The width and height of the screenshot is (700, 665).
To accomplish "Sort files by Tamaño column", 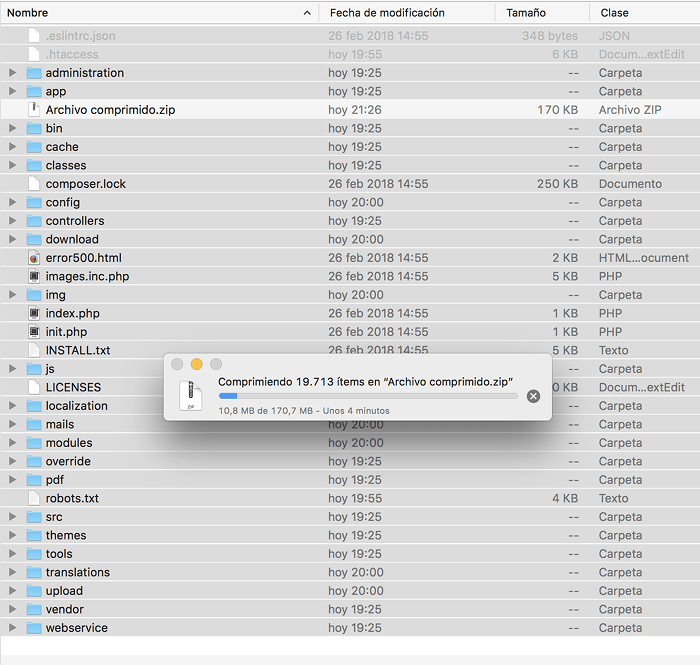I will tap(526, 13).
